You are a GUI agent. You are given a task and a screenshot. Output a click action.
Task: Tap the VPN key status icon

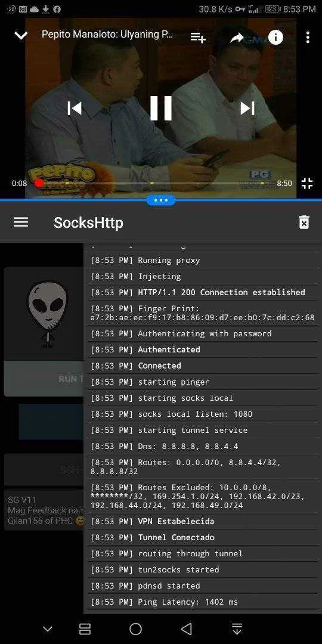pos(240,9)
